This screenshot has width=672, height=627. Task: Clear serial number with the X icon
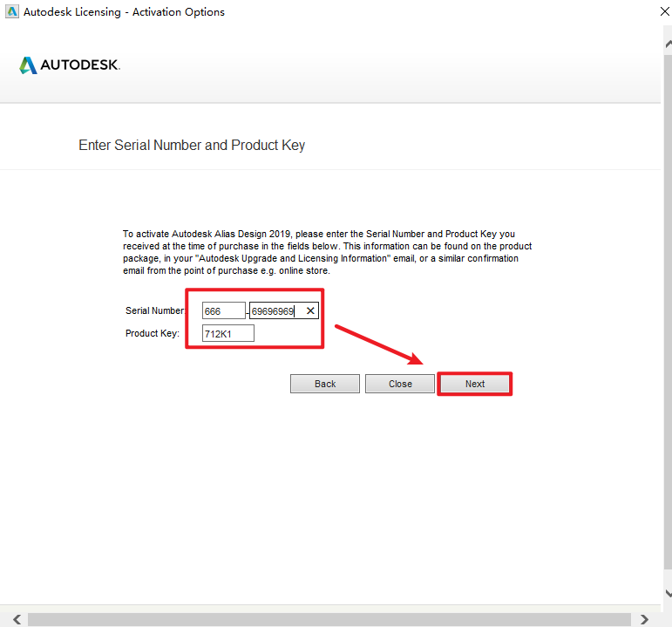(x=310, y=310)
